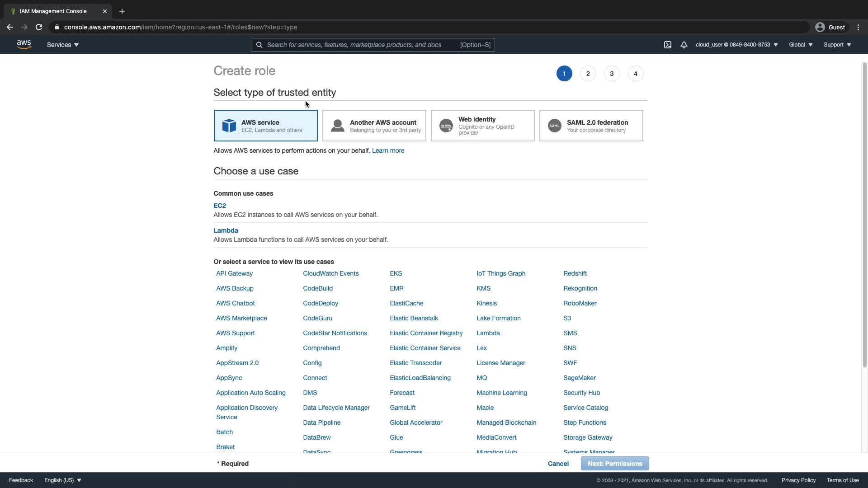
Task: Select SAML 2.0 federation trusted entity
Action: 591,126
